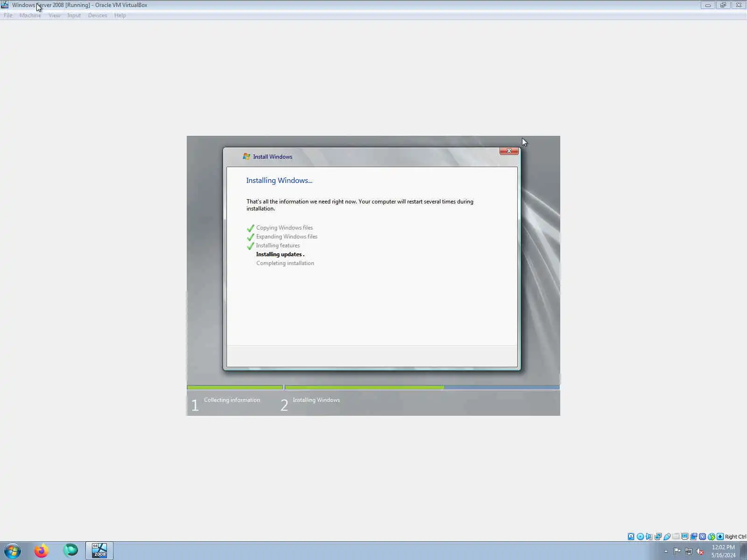Click the recording status icon
The width and height of the screenshot is (747, 560).
coord(693,537)
